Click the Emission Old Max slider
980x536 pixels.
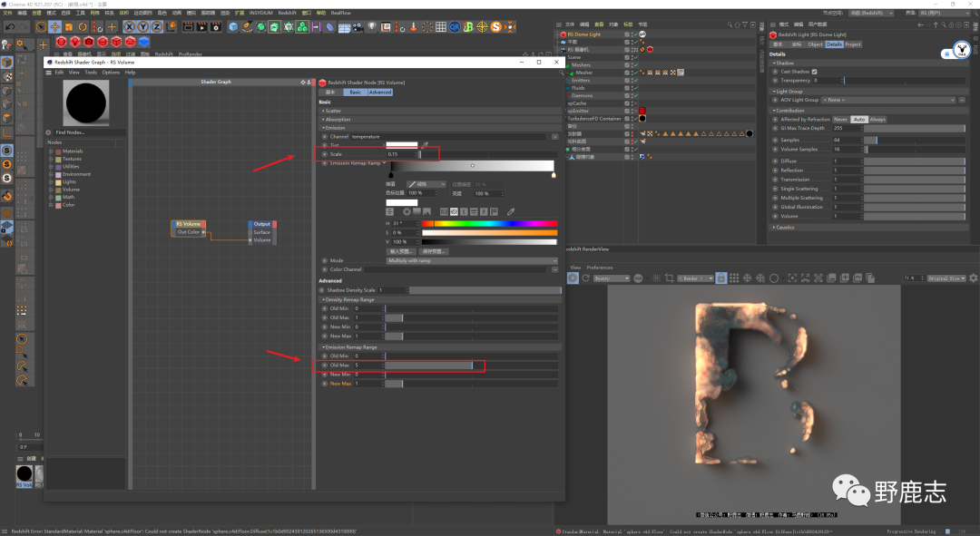[471, 365]
